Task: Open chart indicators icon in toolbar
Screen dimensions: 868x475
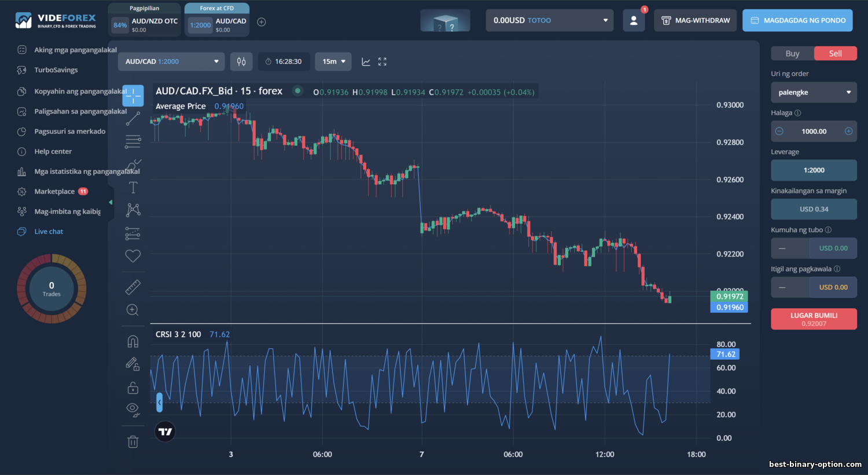Action: click(366, 61)
